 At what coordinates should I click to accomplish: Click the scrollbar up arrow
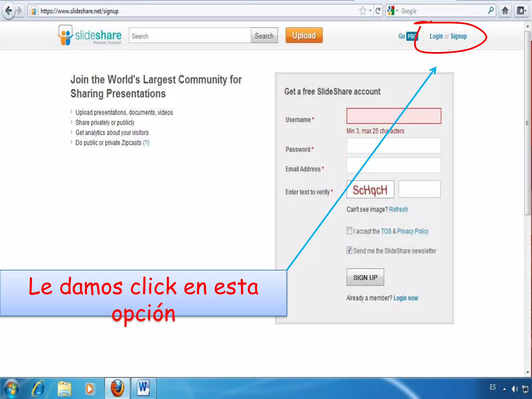click(x=528, y=26)
